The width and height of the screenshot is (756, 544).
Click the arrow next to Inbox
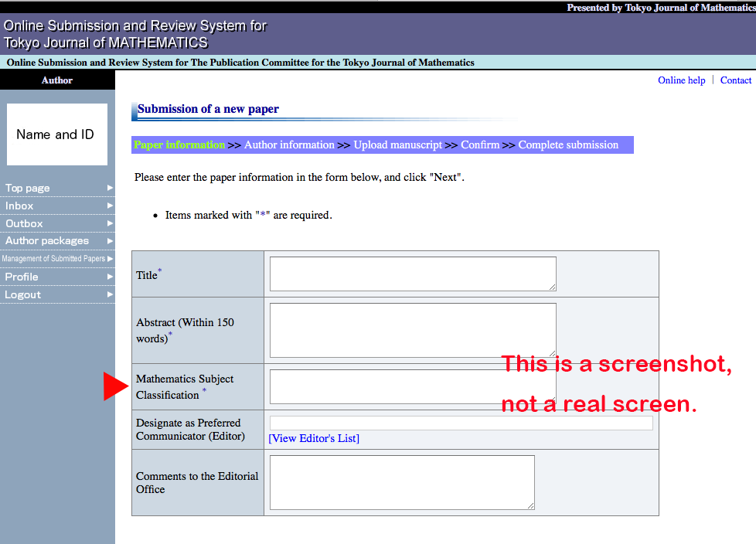tap(110, 206)
